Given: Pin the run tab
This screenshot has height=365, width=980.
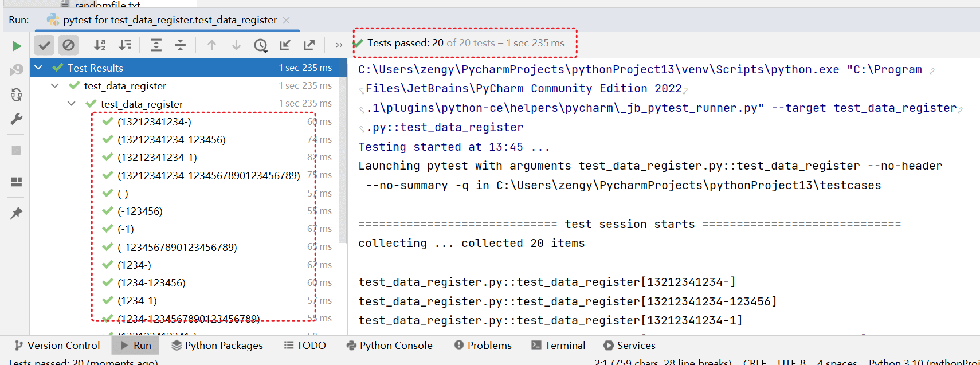Looking at the screenshot, I should [17, 213].
